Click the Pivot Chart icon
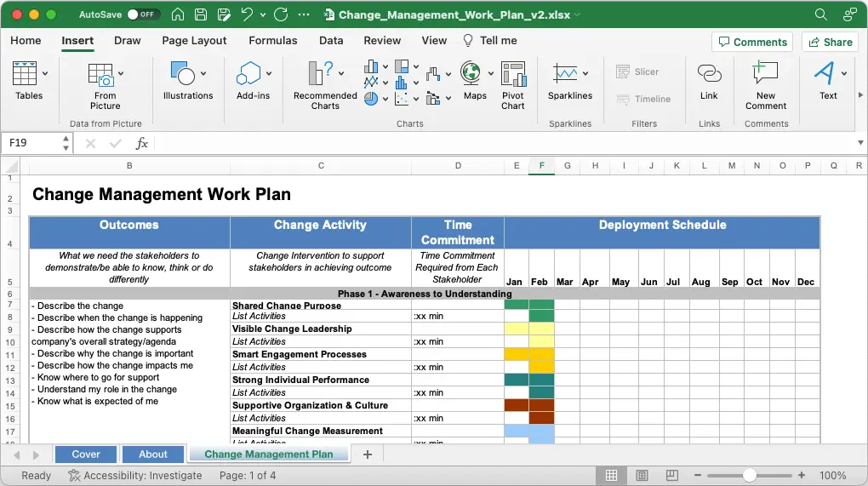 (513, 74)
